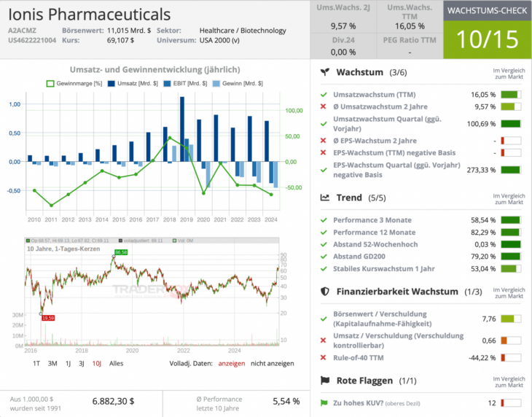532x417 pixels.
Task: Click the Trend line chart icon
Action: (325, 198)
